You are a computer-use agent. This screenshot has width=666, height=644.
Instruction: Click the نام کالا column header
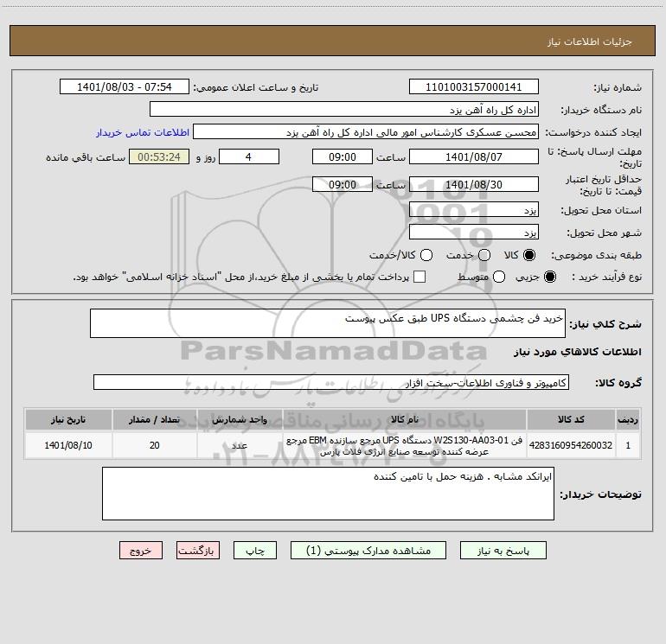405,419
